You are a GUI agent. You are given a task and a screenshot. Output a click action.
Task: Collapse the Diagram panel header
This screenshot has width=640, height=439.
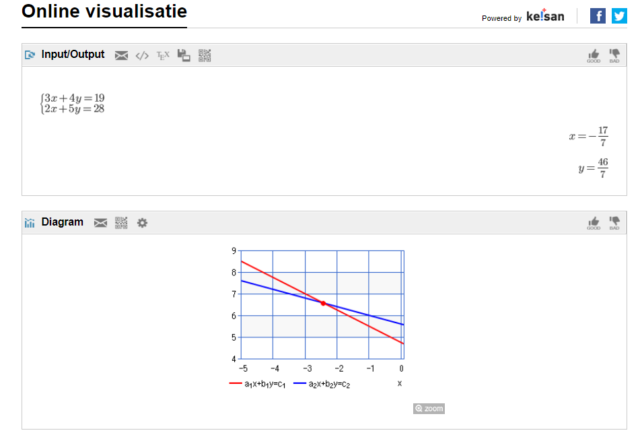62,222
